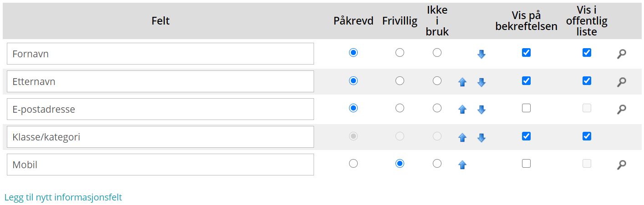The width and height of the screenshot is (644, 205).
Task: Open magnifier details for Fornavn row
Action: point(621,54)
